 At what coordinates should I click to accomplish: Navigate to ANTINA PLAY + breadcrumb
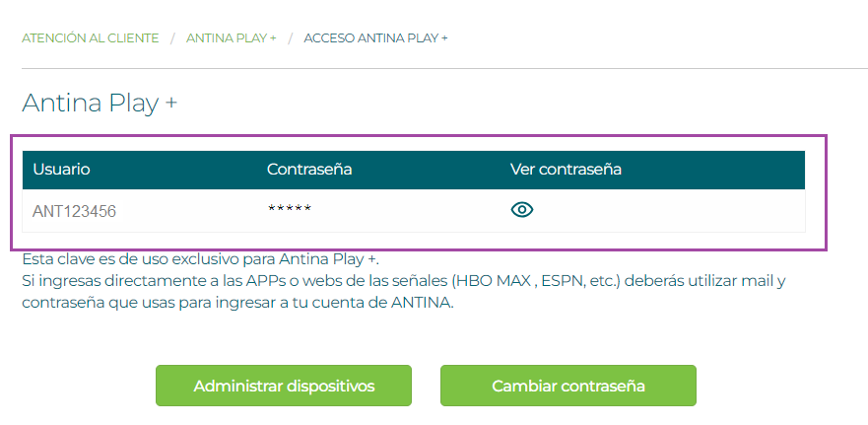tap(231, 37)
